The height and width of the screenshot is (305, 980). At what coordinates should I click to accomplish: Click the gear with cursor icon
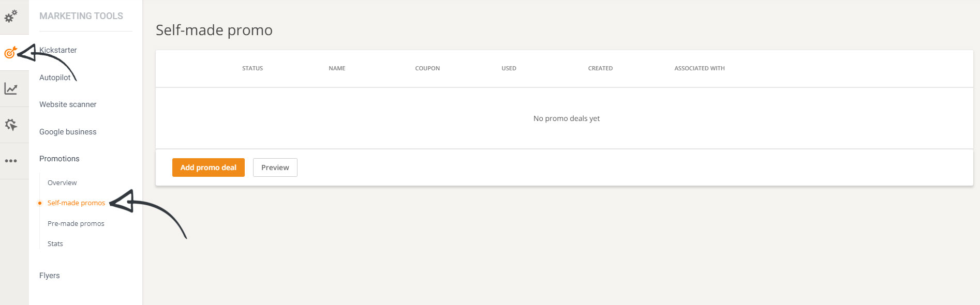11,125
